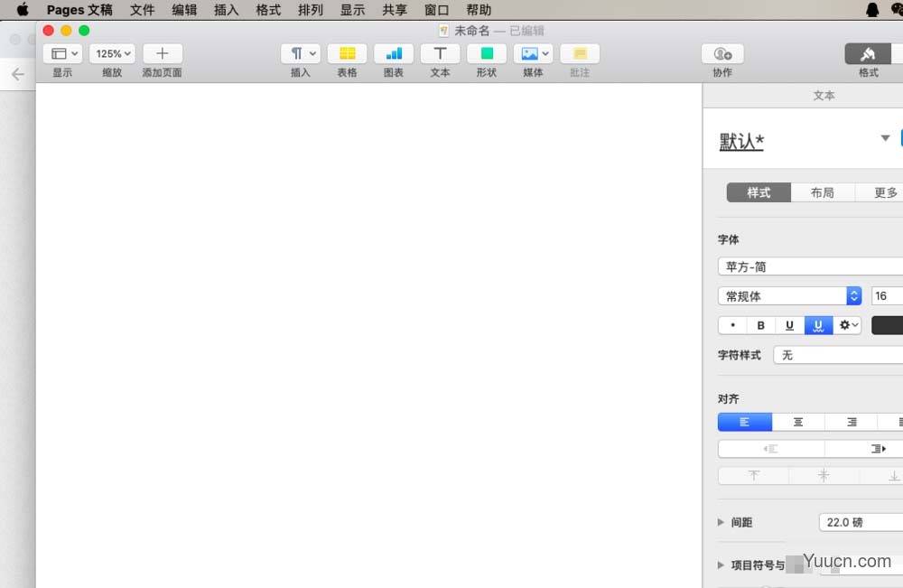903x588 pixels.
Task: Expand the 间距 spacing section
Action: tap(721, 522)
